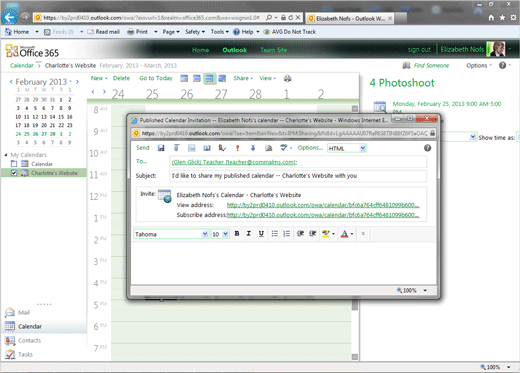
Task: Go to next month in the mini calendar
Action: [77, 81]
